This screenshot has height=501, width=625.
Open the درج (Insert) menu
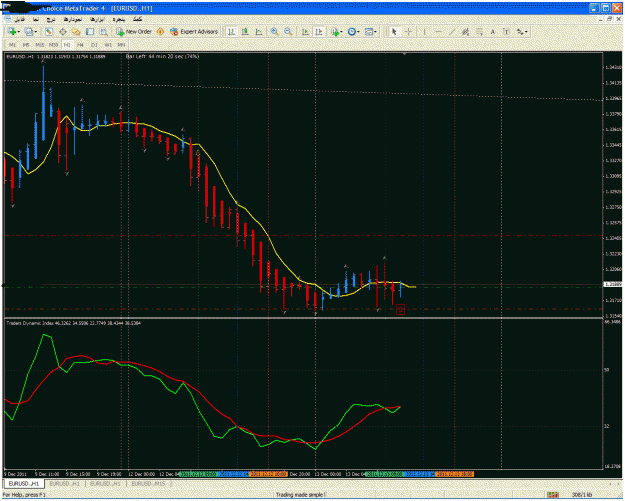pos(51,19)
